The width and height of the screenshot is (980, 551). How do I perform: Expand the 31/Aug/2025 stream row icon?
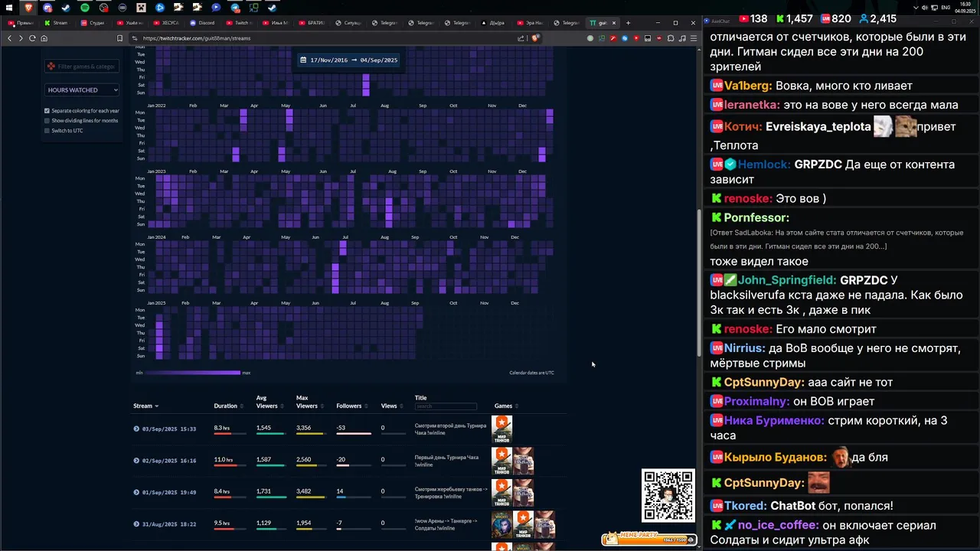136,524
